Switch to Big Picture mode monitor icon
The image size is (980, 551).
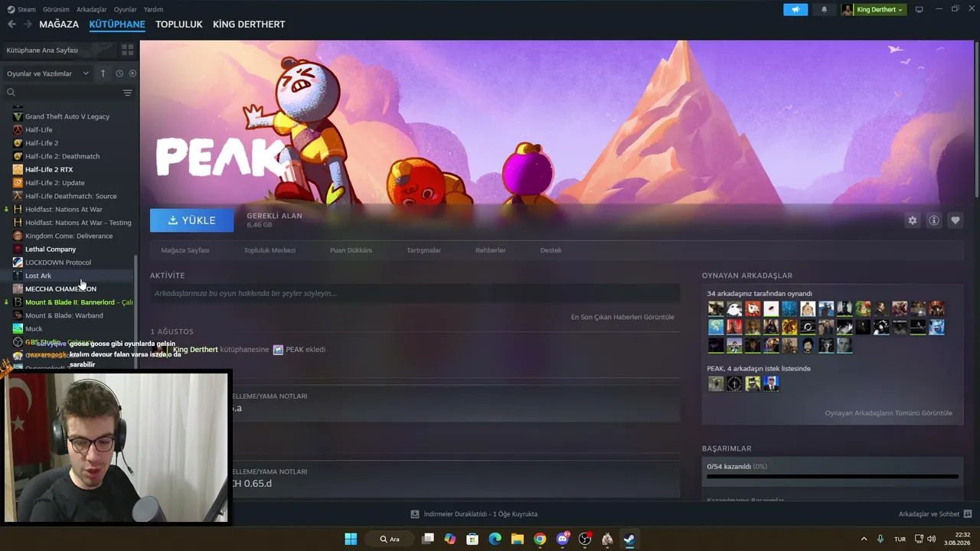coord(919,9)
